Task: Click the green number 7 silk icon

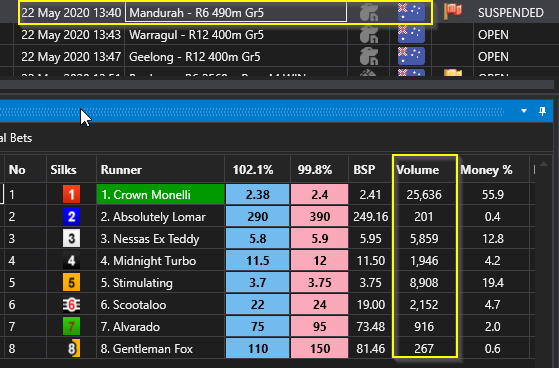Action: pos(71,327)
